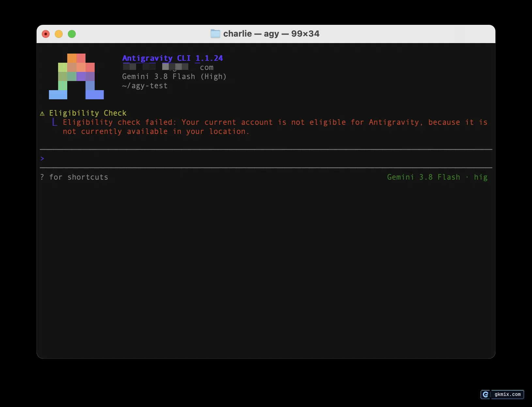
Task: Click the 'Eligibility Check' heading
Action: point(88,113)
